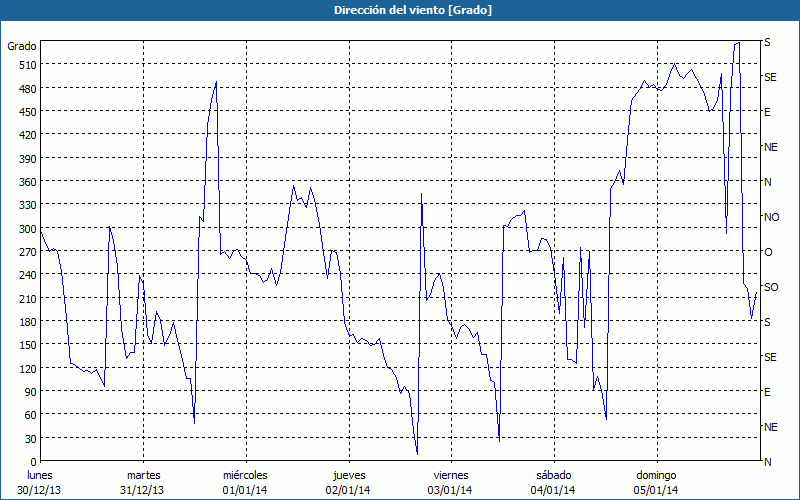The image size is (800, 500).
Task: Click the 360 value on the left axis
Action: point(26,181)
